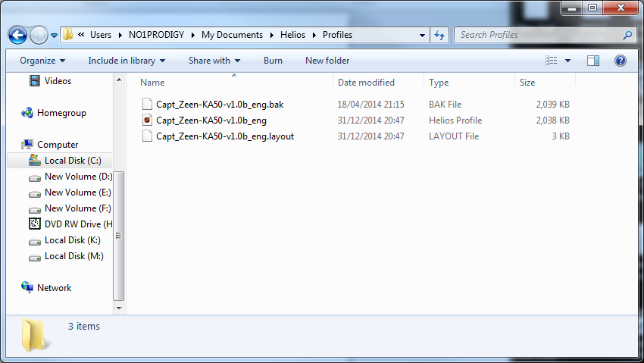This screenshot has width=644, height=363.
Task: Navigate to Helios in the breadcrumb
Action: coord(293,35)
